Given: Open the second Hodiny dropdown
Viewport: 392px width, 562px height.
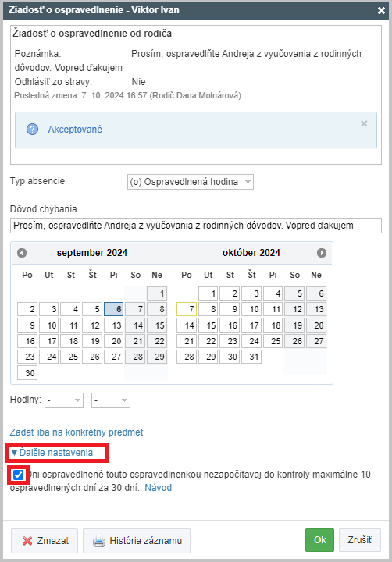Looking at the screenshot, I should (x=111, y=400).
